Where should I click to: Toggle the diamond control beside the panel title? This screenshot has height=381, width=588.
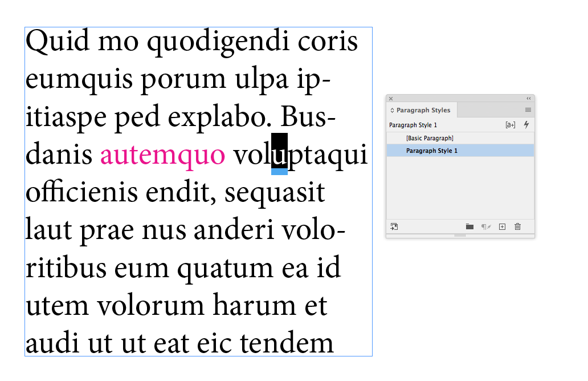[x=391, y=110]
